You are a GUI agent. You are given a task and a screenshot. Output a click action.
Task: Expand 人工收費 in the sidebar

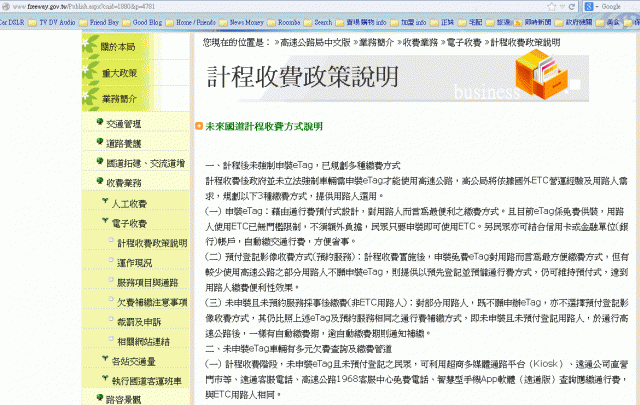click(129, 203)
